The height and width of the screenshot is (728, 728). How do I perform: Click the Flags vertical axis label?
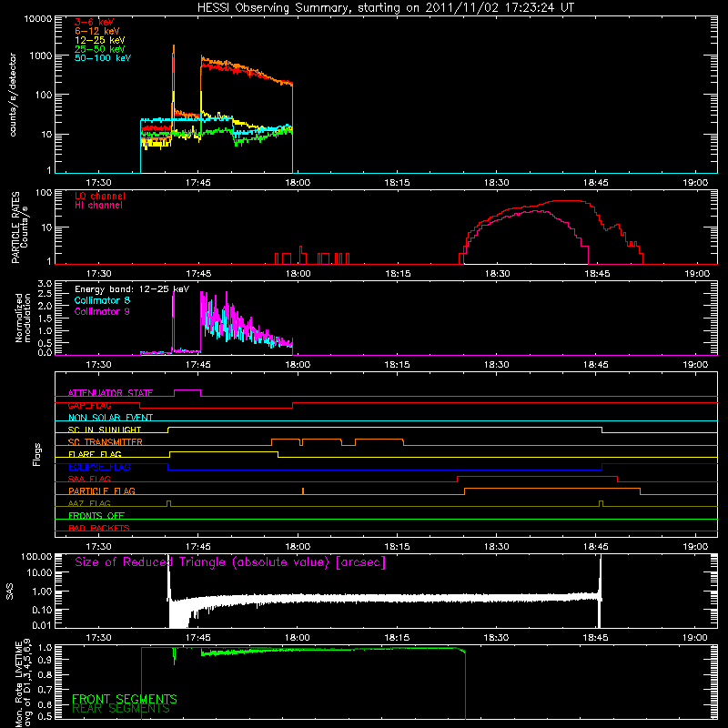pyautogui.click(x=37, y=454)
